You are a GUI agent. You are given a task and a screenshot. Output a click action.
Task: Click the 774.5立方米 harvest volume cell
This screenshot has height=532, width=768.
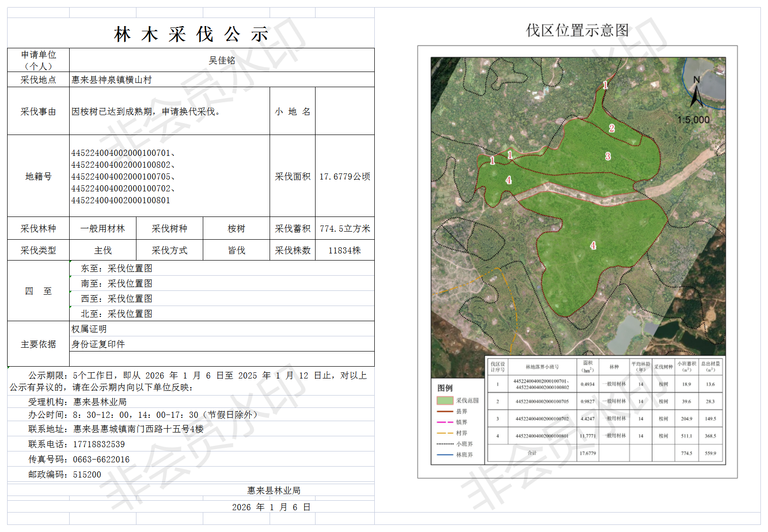tap(344, 228)
